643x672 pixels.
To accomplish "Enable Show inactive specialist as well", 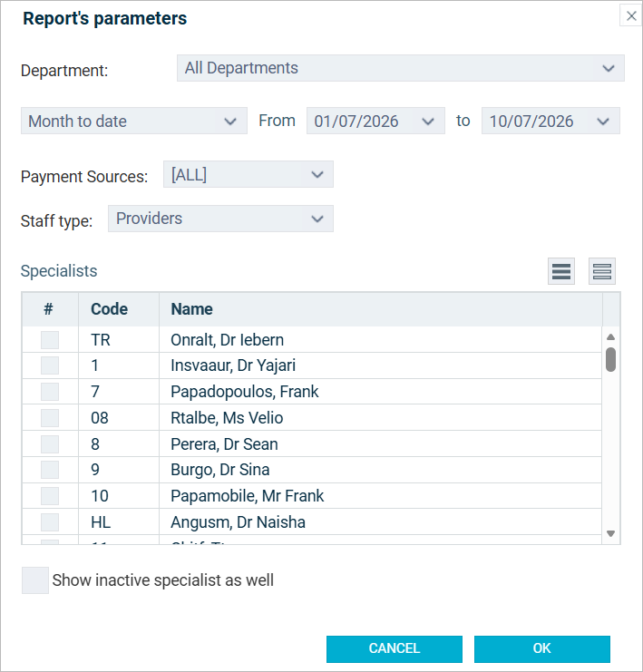I will 35,580.
